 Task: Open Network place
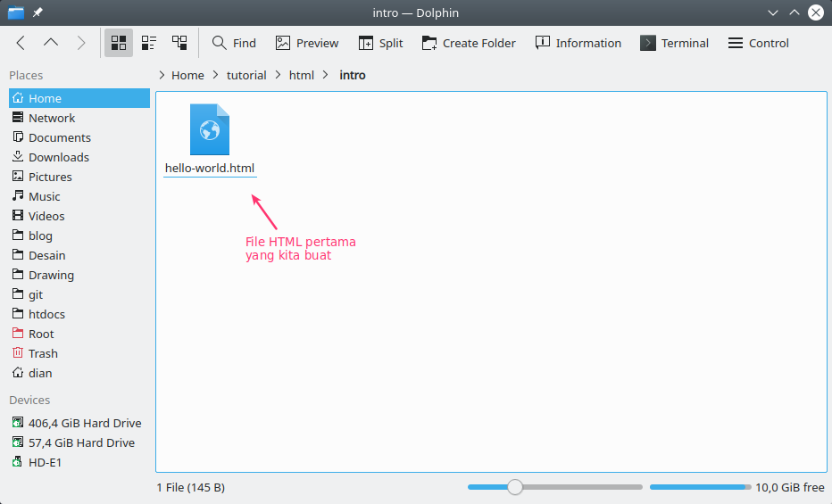point(79,118)
